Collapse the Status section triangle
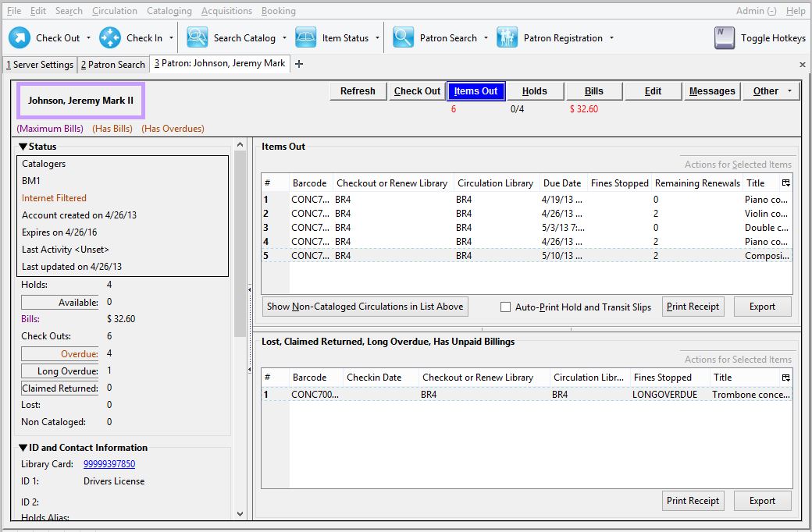 tap(23, 147)
